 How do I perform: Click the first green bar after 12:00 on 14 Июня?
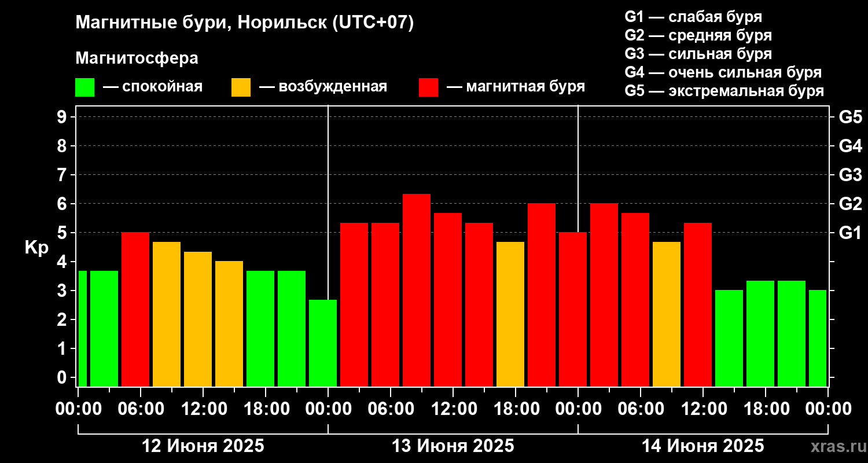click(729, 338)
